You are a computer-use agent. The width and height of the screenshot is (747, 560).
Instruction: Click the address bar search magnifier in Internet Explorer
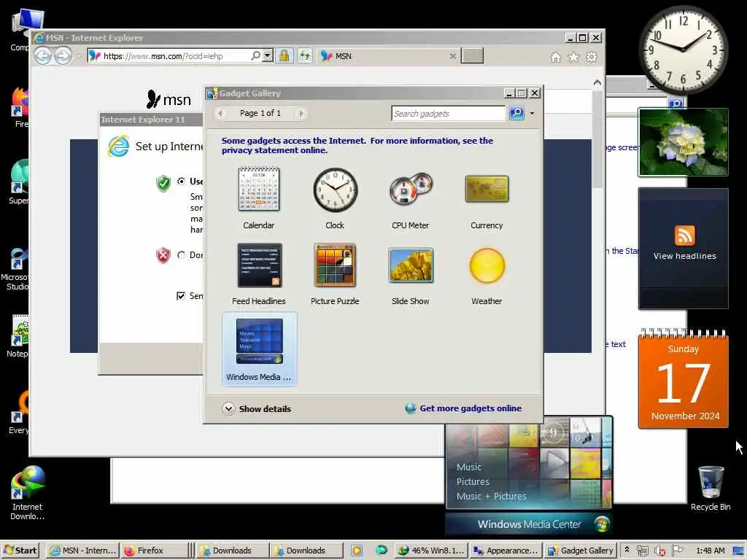pyautogui.click(x=256, y=55)
